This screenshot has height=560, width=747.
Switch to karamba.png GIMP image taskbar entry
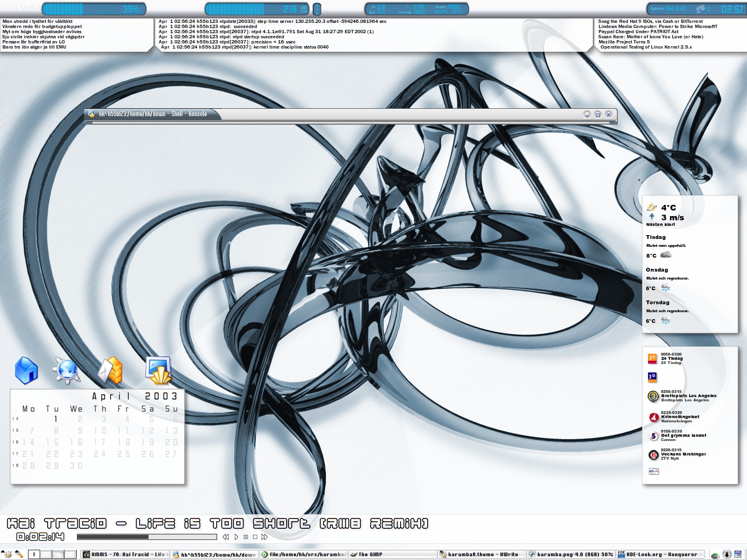pos(571,554)
